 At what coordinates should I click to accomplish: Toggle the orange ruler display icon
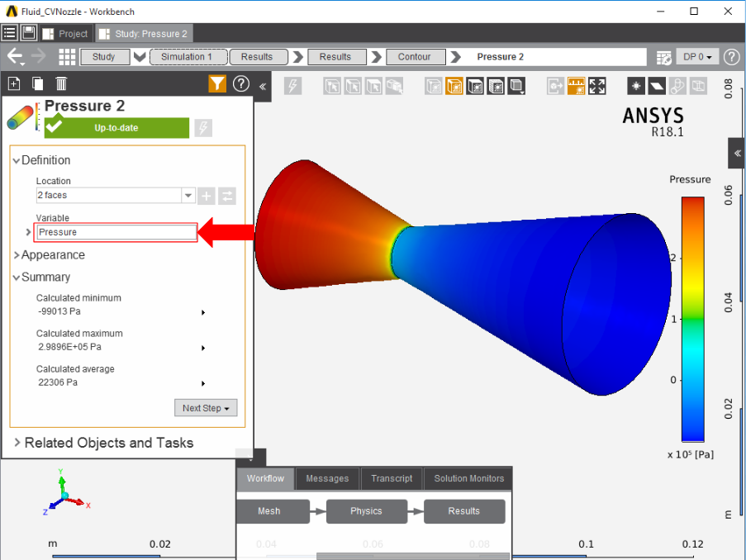[576, 86]
